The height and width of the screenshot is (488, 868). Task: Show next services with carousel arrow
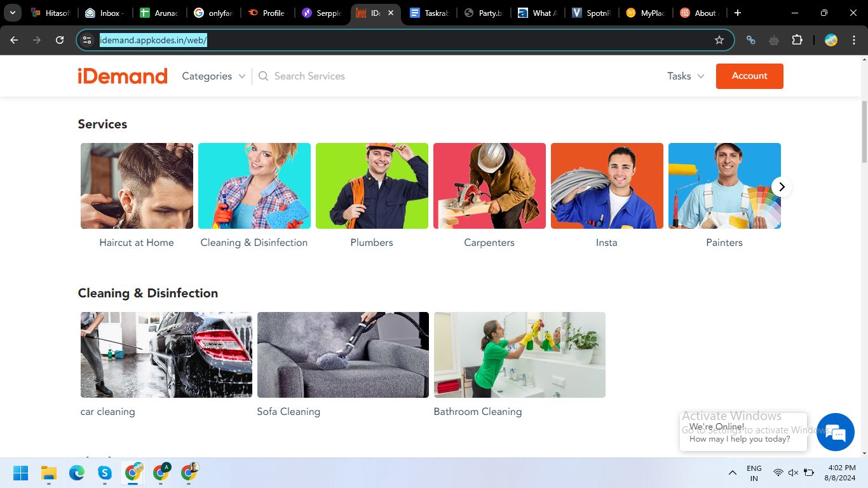pos(782,187)
